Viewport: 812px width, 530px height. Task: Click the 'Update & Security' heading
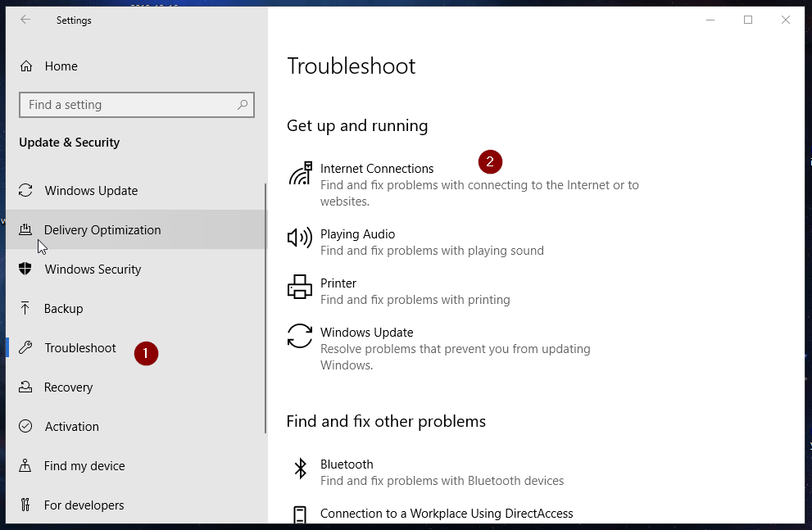coord(70,143)
